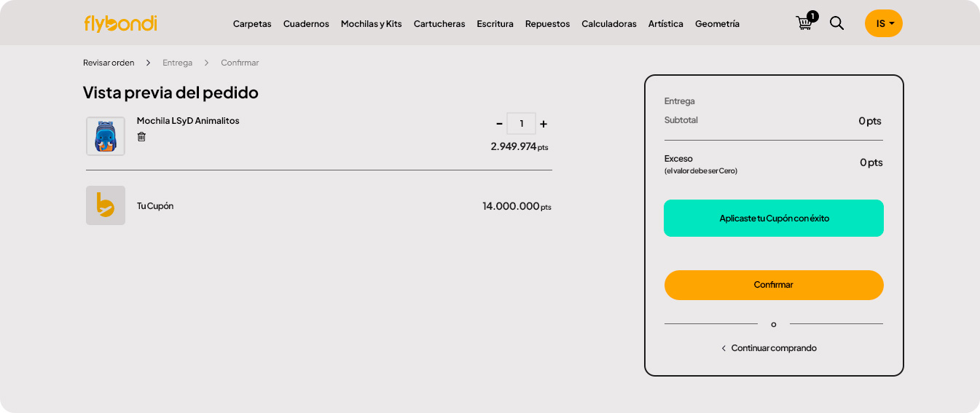
Task: Click the Revisar orden breadcrumb
Action: 109,63
